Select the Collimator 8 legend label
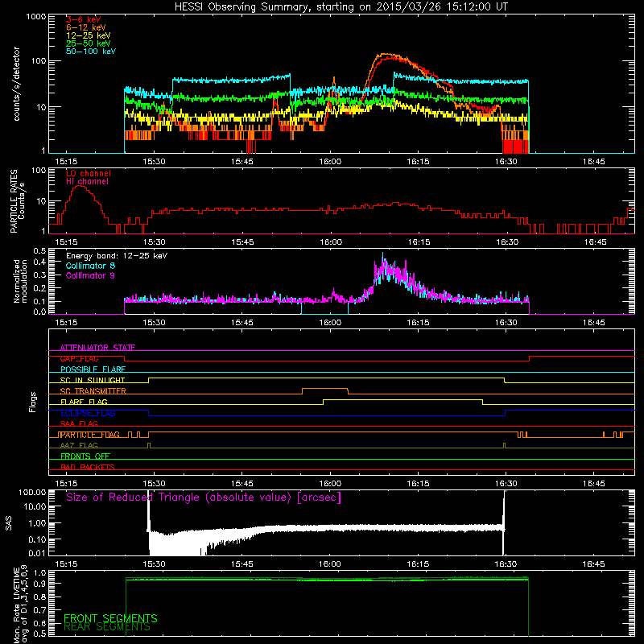Viewport: 644px width, 644px height. [x=90, y=266]
